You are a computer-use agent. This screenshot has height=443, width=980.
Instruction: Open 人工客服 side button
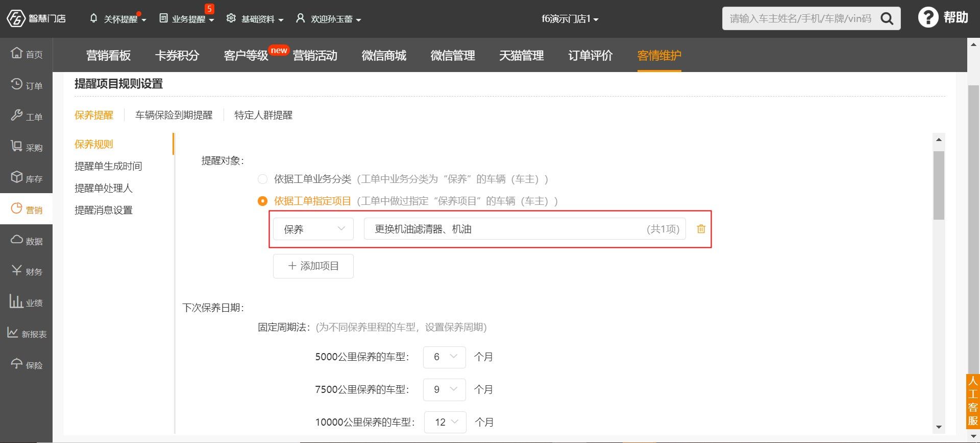[973, 401]
